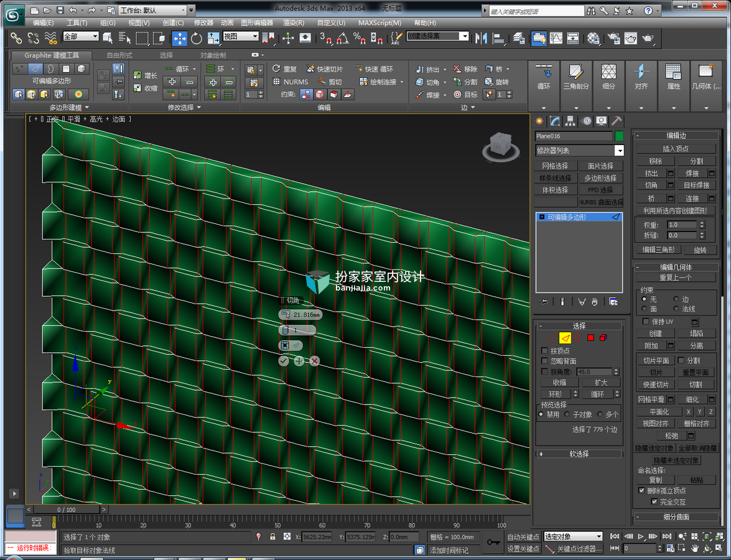Enable the 按顶点 checkbox
This screenshot has width=731, height=560.
click(544, 351)
